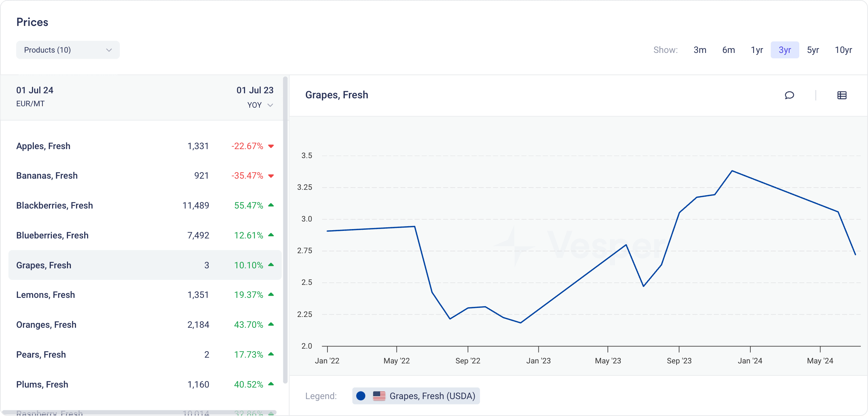Select the Lemons, Fresh row

[x=145, y=295]
